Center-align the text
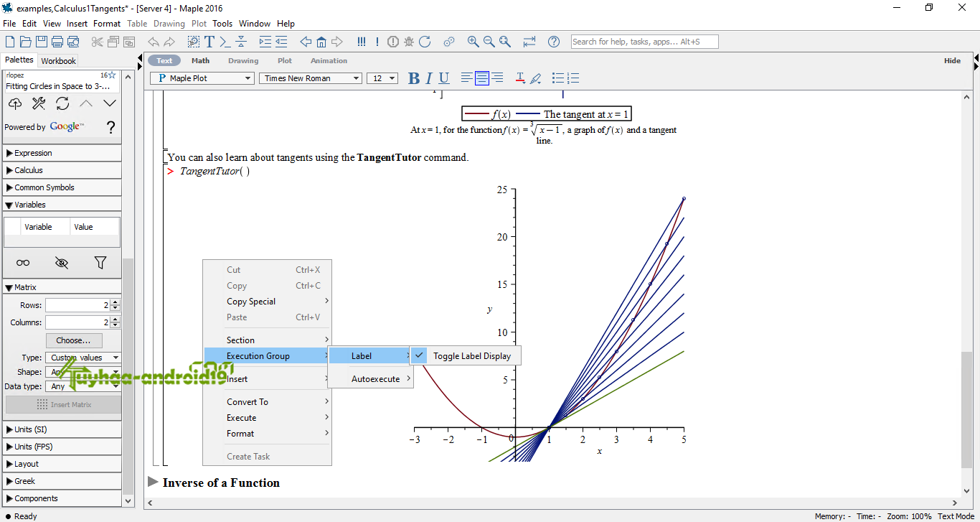The height and width of the screenshot is (522, 980). [x=482, y=78]
